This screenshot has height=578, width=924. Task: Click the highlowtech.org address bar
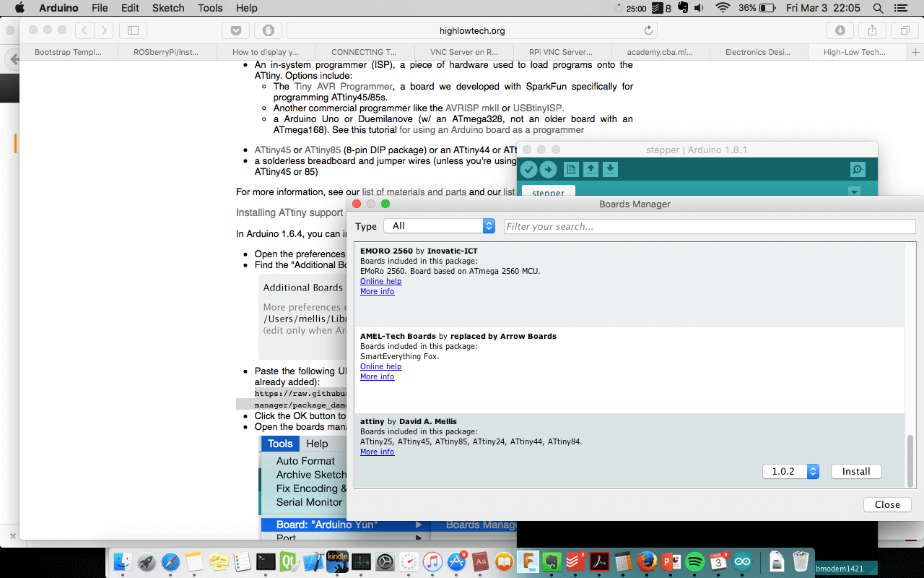click(x=472, y=30)
